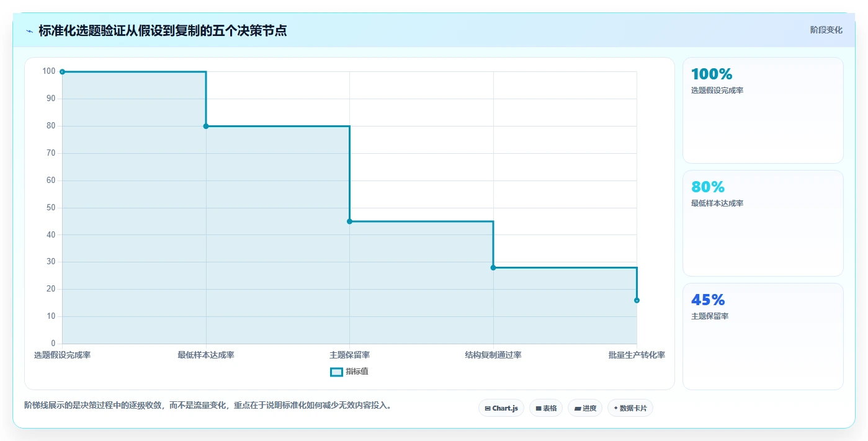
Task: Select the 表格 chip
Action: point(546,408)
